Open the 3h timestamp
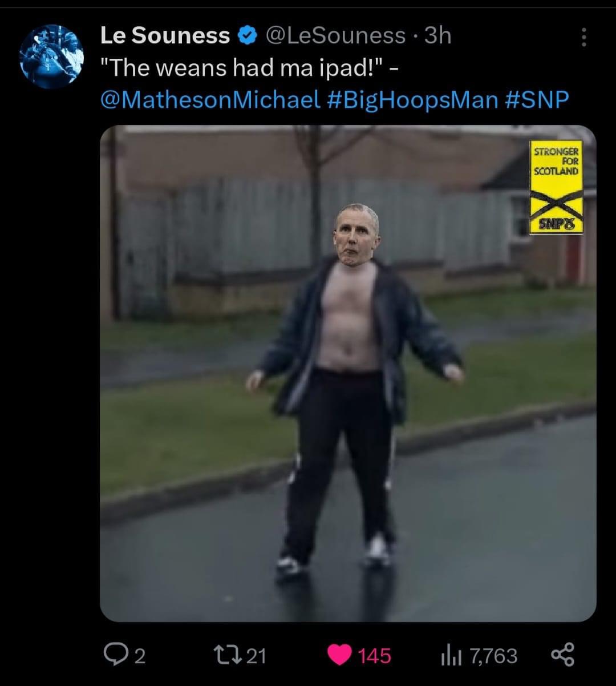This screenshot has height=686, width=616. pos(437,36)
